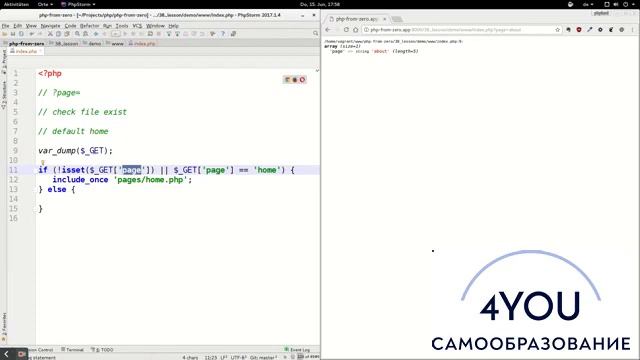Click the Help question mark toolbar icon
The image size is (640, 360).
[x=223, y=34]
